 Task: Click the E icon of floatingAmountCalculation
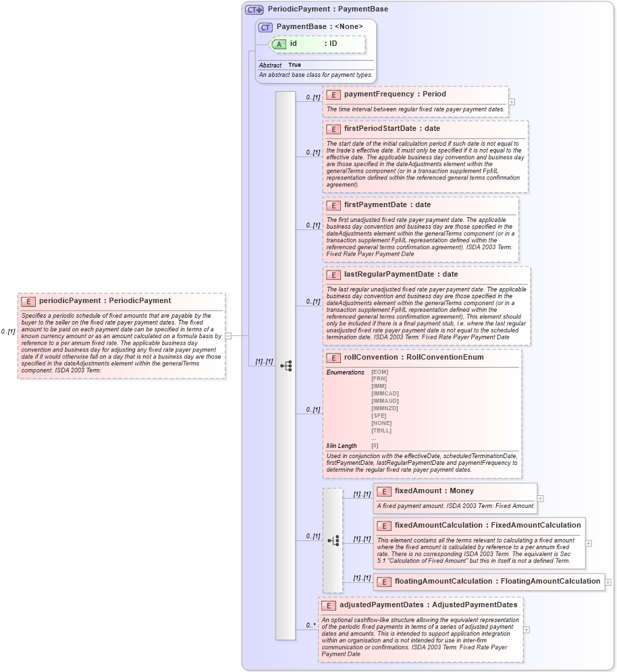pos(383,582)
